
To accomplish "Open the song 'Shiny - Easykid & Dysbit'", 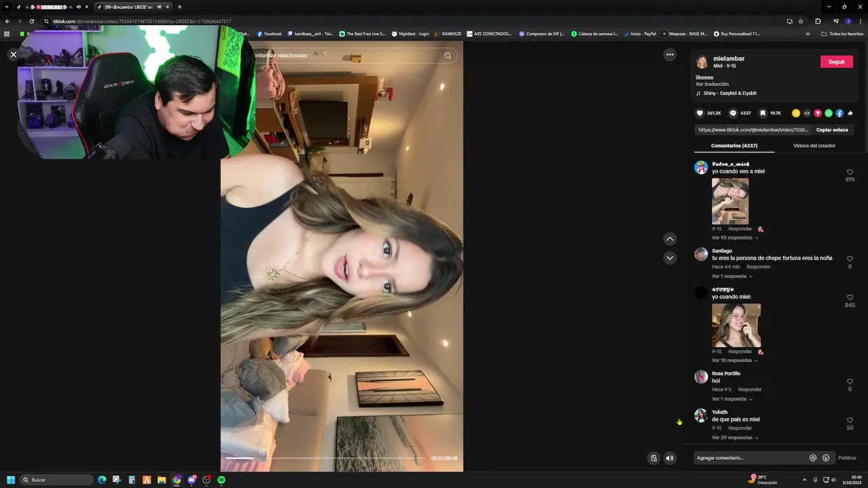I will (x=730, y=94).
